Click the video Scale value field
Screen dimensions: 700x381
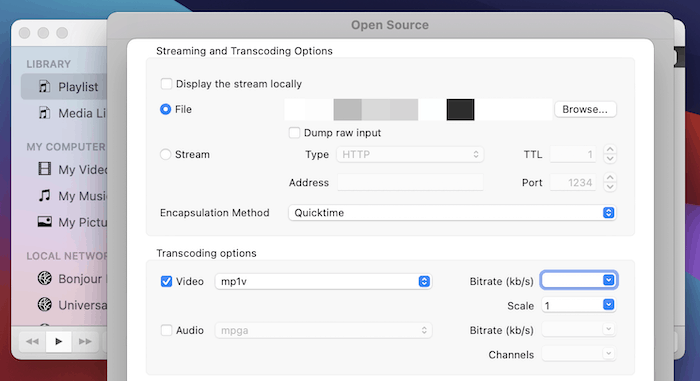click(572, 306)
